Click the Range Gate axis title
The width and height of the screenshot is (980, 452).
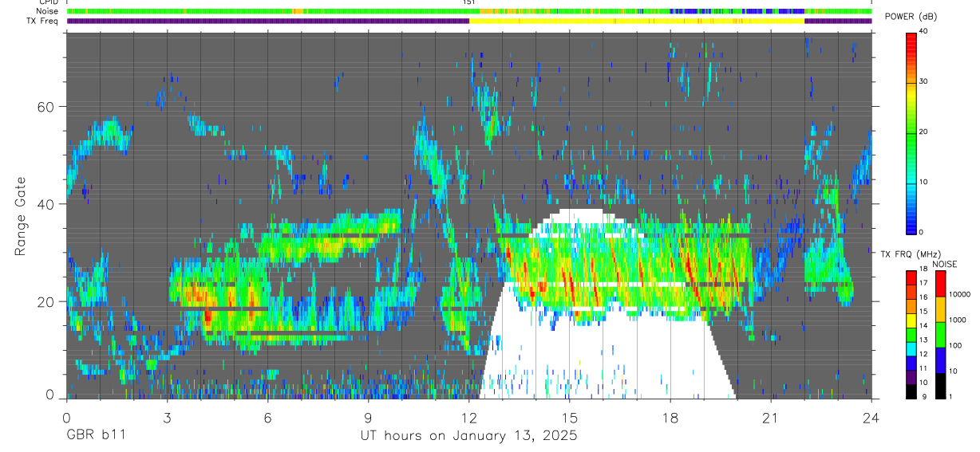click(22, 215)
